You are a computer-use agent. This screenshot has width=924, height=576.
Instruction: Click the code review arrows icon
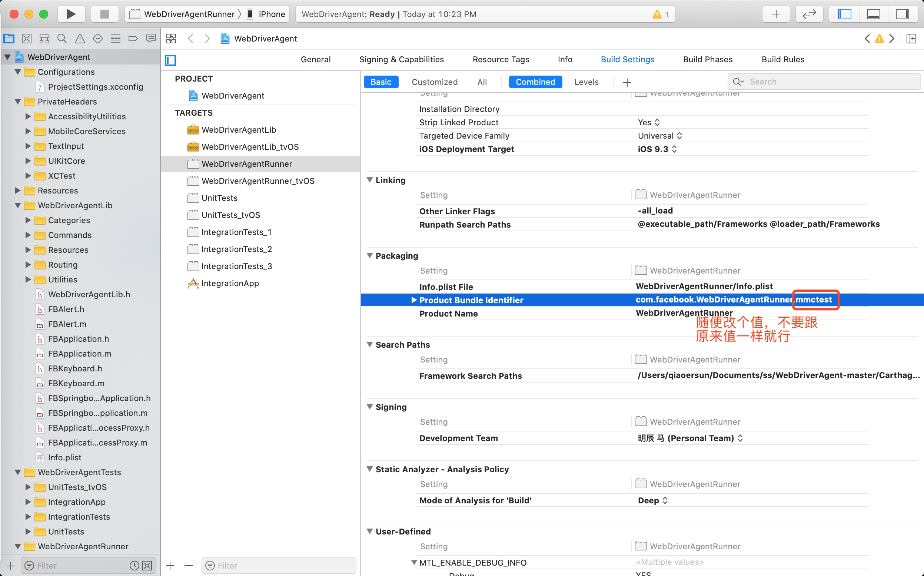809,14
